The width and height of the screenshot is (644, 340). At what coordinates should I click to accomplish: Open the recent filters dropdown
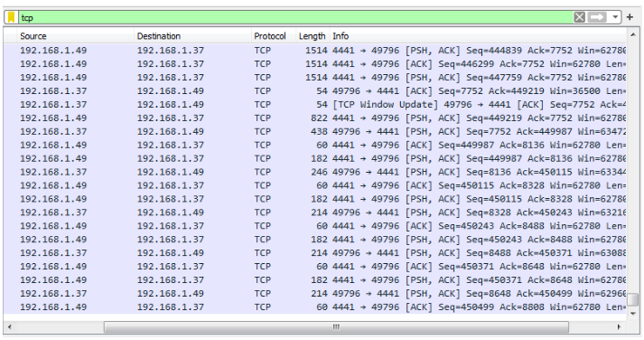click(x=615, y=17)
